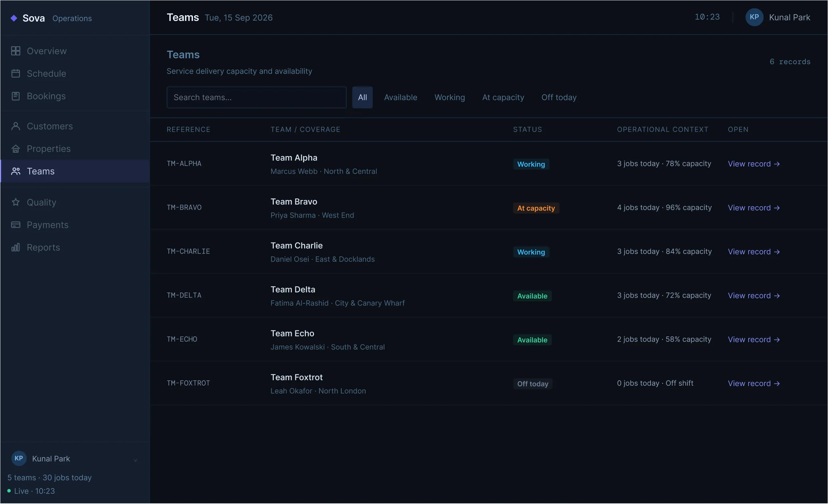Image resolution: width=828 pixels, height=504 pixels.
Task: Expand the Kunal Park sidebar account chevron
Action: pos(135,460)
